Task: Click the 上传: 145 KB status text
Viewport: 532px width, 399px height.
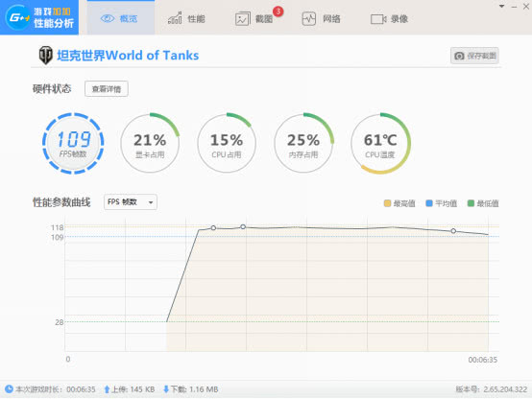Action: [133, 389]
